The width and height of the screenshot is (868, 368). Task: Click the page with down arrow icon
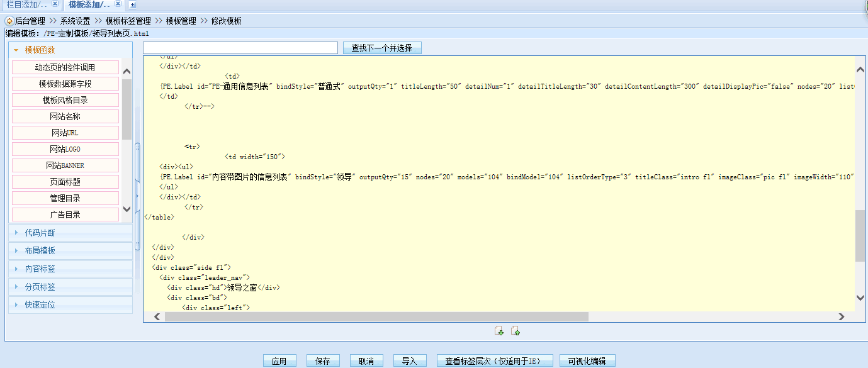pyautogui.click(x=499, y=331)
